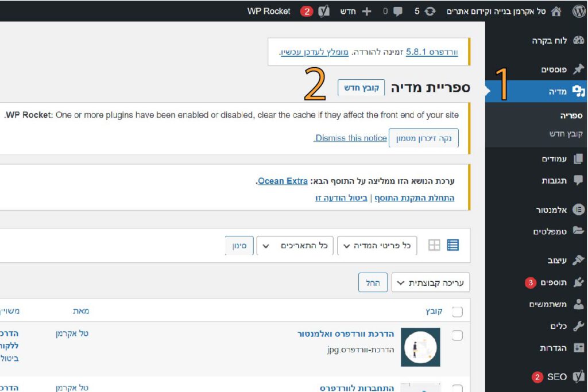Toggle select-all checkbox in table header
588x392 pixels.
coord(457,312)
